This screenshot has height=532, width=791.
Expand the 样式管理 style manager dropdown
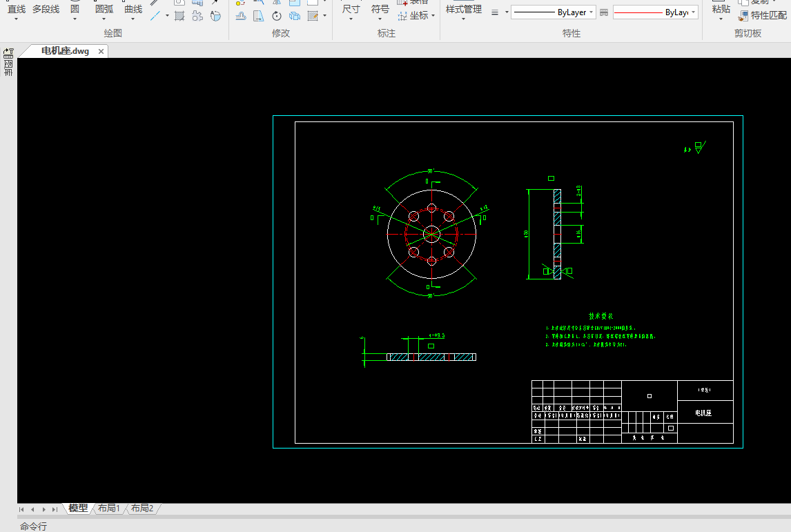coord(464,19)
